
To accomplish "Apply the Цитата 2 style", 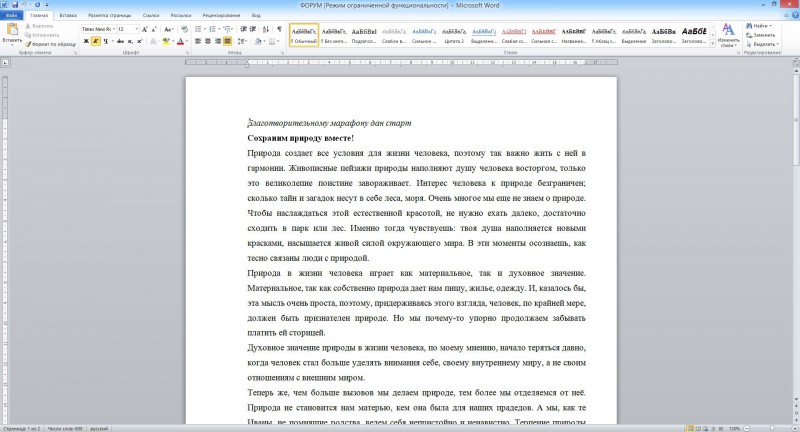I will pyautogui.click(x=454, y=35).
